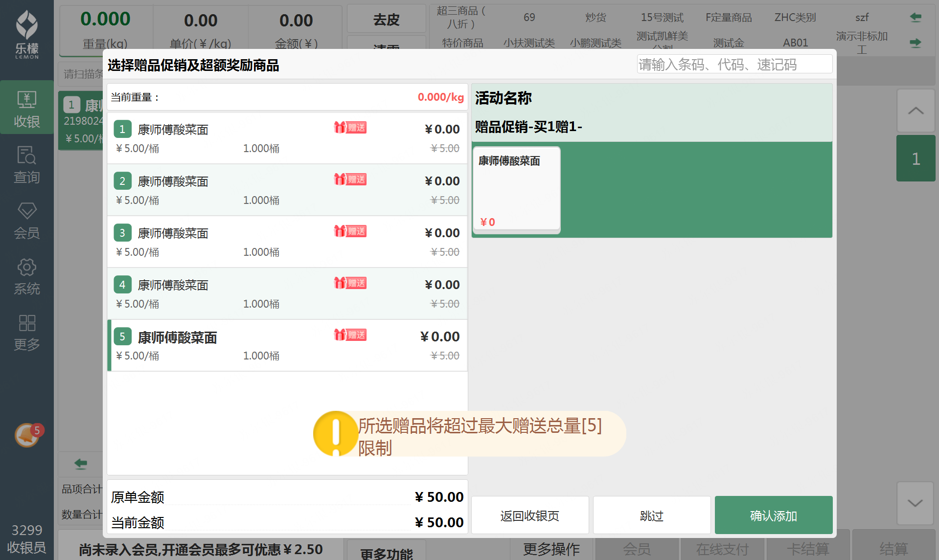Click 跳过 skip button

tap(652, 515)
